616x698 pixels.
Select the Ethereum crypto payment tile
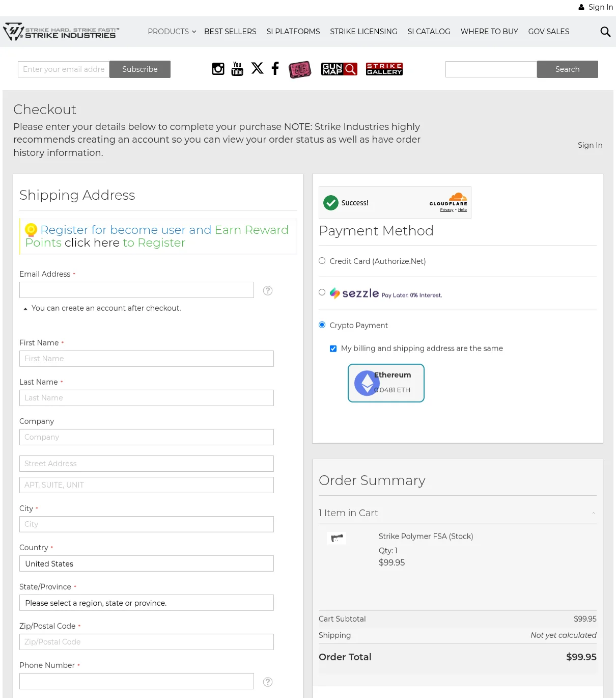coord(386,383)
